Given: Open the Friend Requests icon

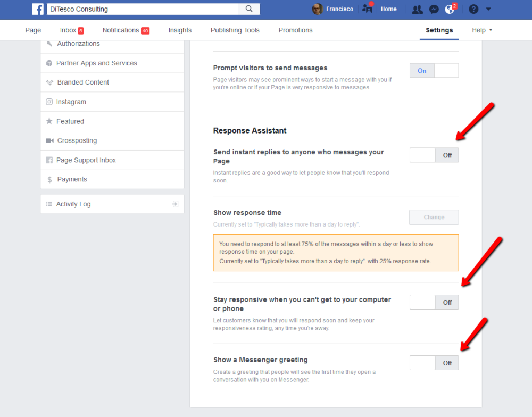Looking at the screenshot, I should (417, 10).
